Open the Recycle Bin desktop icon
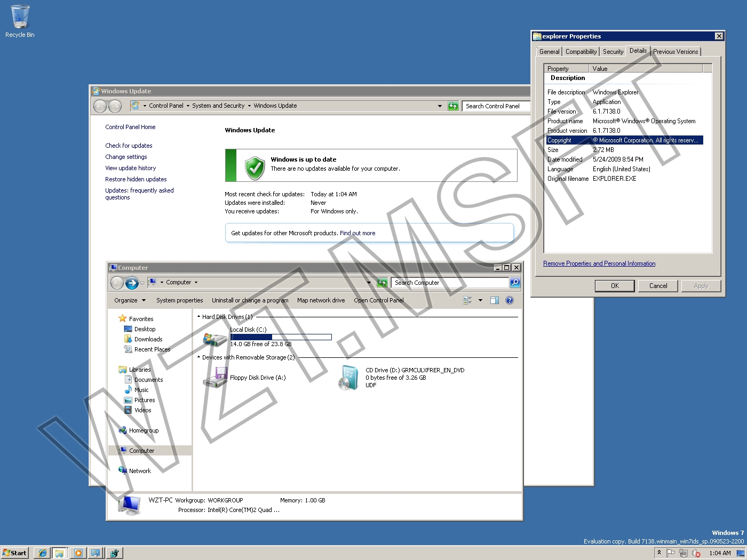This screenshot has width=747, height=560. coord(20,21)
